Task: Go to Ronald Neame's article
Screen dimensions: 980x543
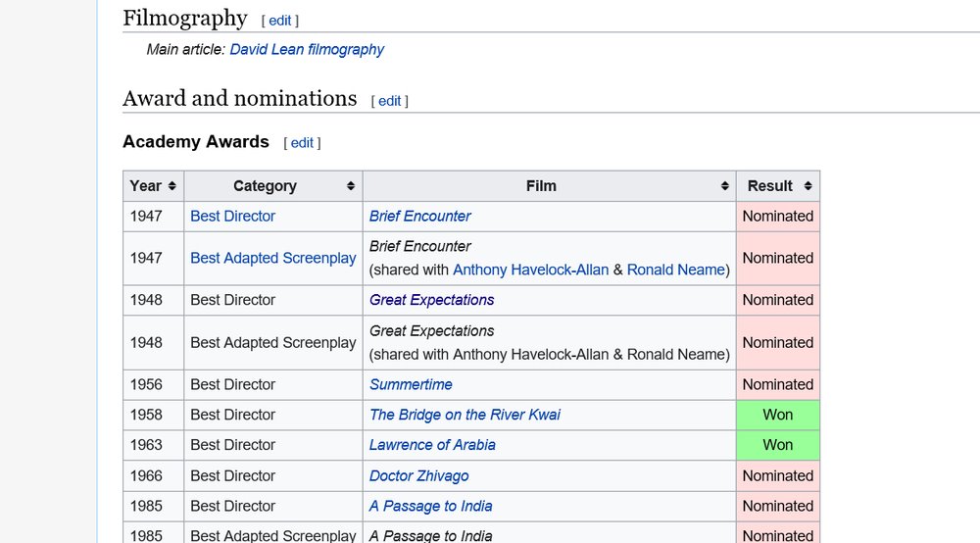Action: point(675,270)
